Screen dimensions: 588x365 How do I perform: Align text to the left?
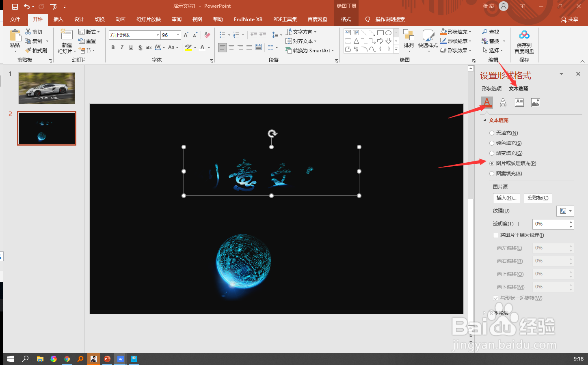pos(223,47)
